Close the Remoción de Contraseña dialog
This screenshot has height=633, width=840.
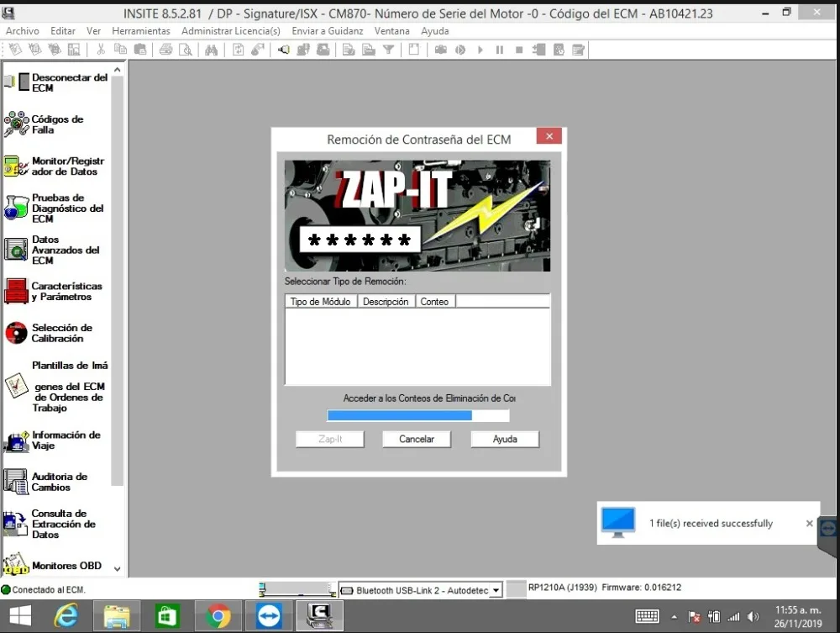549,136
